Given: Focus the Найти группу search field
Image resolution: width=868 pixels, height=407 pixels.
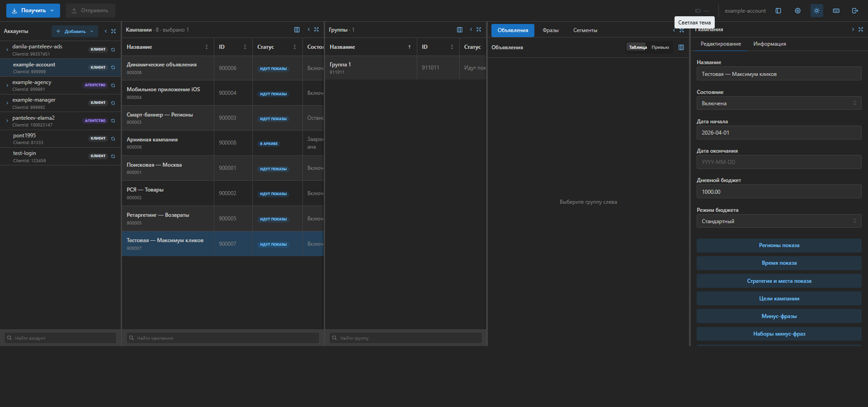Looking at the screenshot, I should click(x=406, y=338).
